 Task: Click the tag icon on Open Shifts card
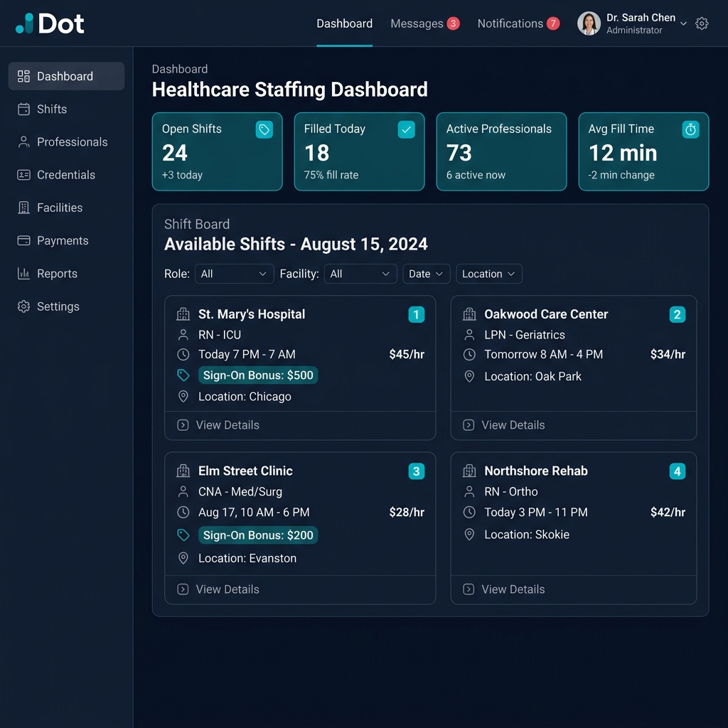(x=264, y=129)
